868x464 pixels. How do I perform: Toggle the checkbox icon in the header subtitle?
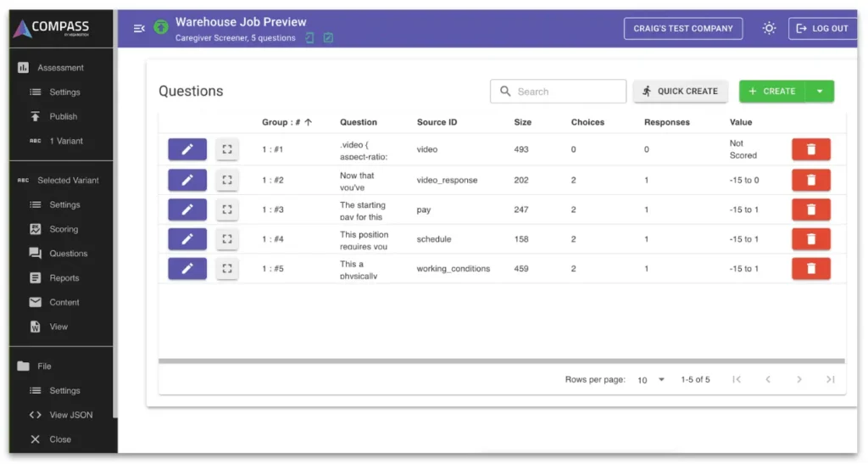(x=328, y=38)
